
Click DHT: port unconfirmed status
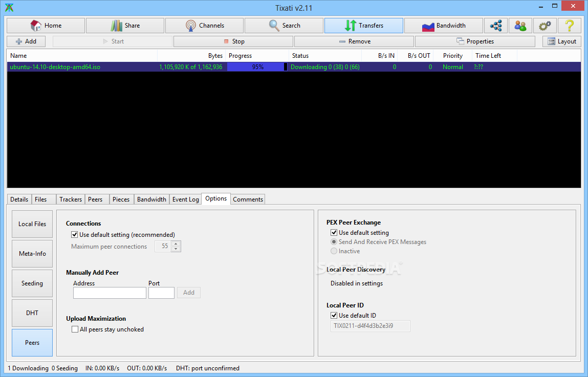[208, 368]
